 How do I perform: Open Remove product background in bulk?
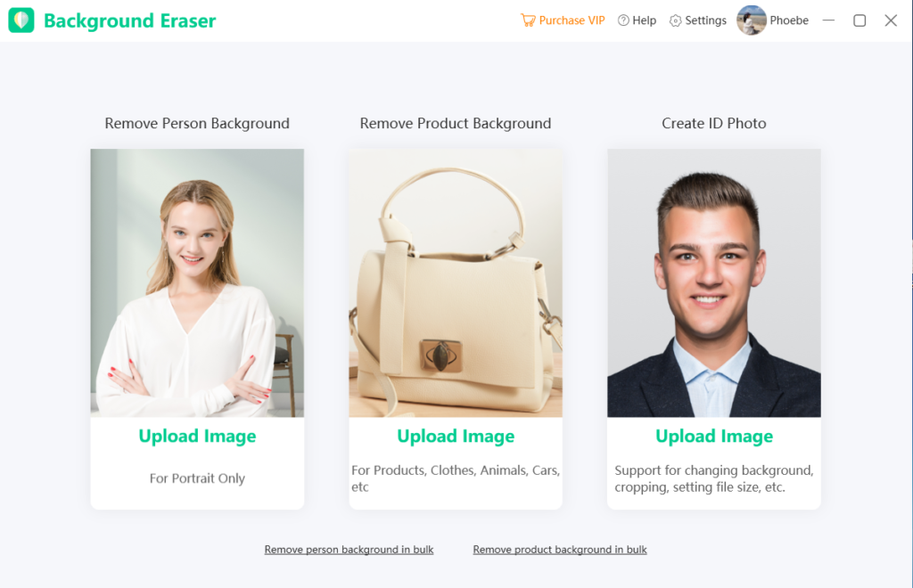560,550
